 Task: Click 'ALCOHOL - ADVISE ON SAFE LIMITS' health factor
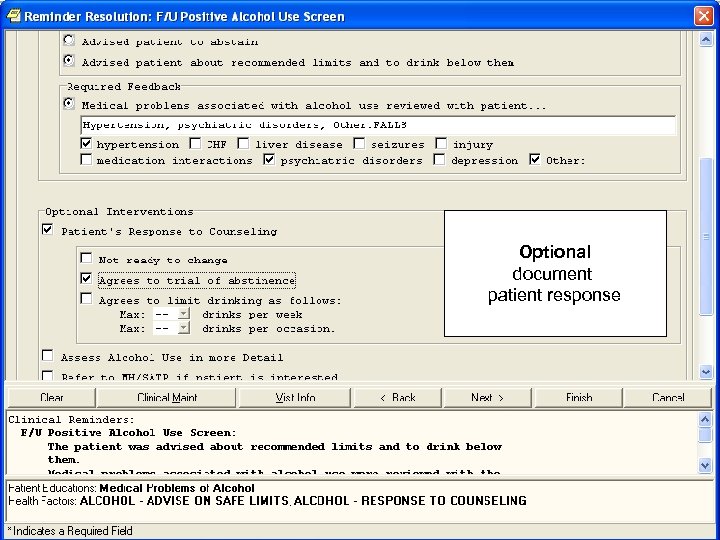click(185, 501)
